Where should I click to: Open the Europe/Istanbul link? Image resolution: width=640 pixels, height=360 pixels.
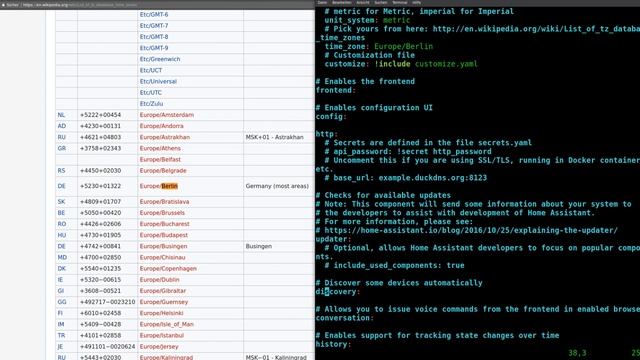162,336
